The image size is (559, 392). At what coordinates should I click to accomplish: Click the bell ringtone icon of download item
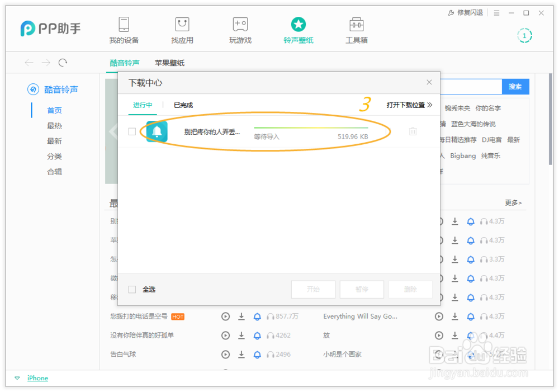[157, 131]
